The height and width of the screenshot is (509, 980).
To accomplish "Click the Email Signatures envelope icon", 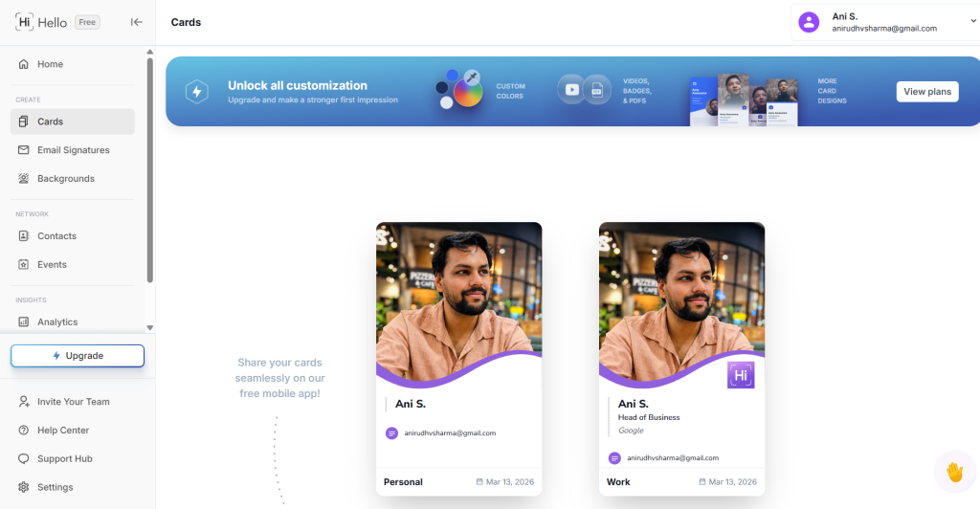I will 24,150.
